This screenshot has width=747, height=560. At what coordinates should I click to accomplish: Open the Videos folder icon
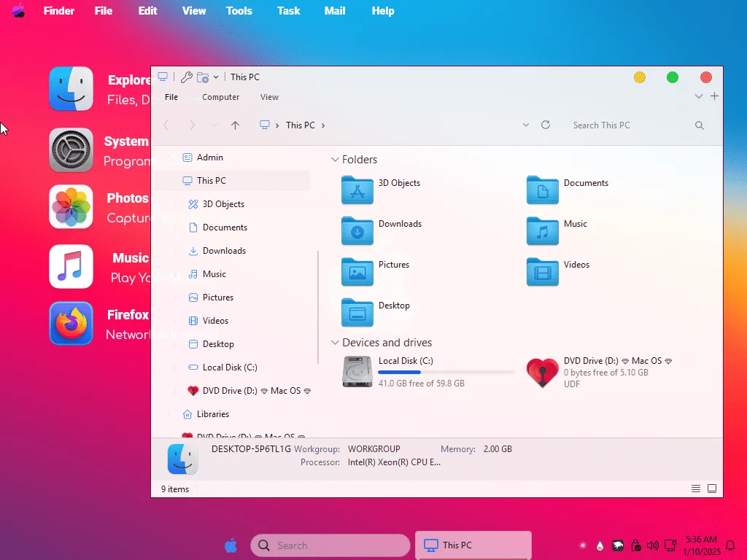point(542,272)
